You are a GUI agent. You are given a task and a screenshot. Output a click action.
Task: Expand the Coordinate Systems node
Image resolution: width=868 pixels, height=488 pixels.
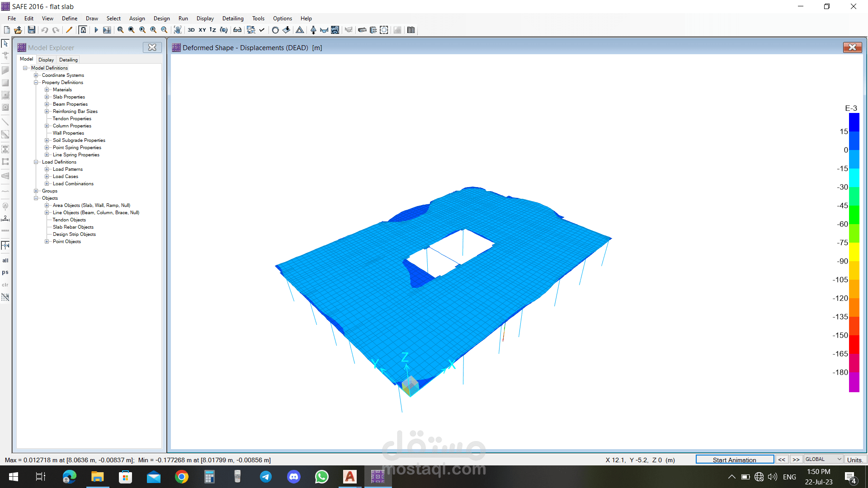[x=36, y=75]
